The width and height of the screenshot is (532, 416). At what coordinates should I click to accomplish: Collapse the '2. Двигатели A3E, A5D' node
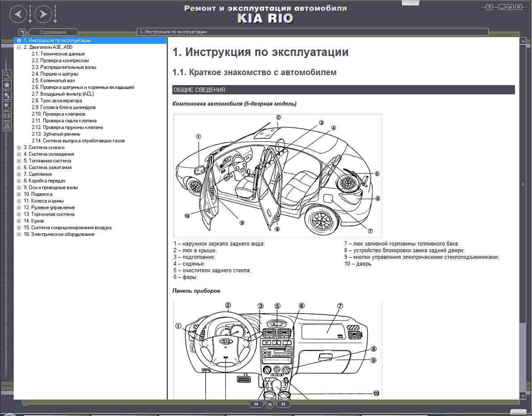[x=19, y=47]
